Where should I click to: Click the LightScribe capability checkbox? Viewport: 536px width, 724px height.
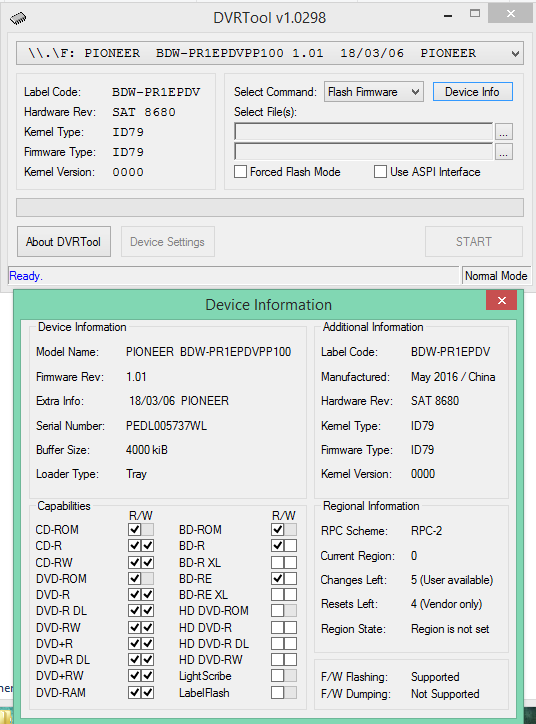[x=277, y=676]
